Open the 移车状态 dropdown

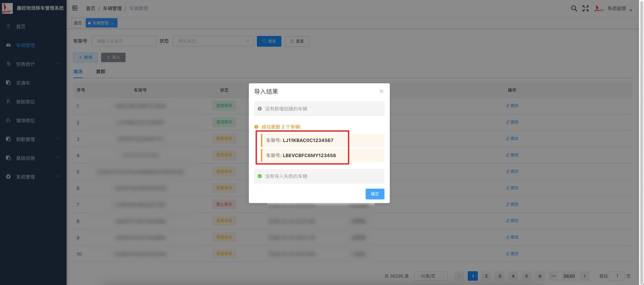[x=213, y=41]
